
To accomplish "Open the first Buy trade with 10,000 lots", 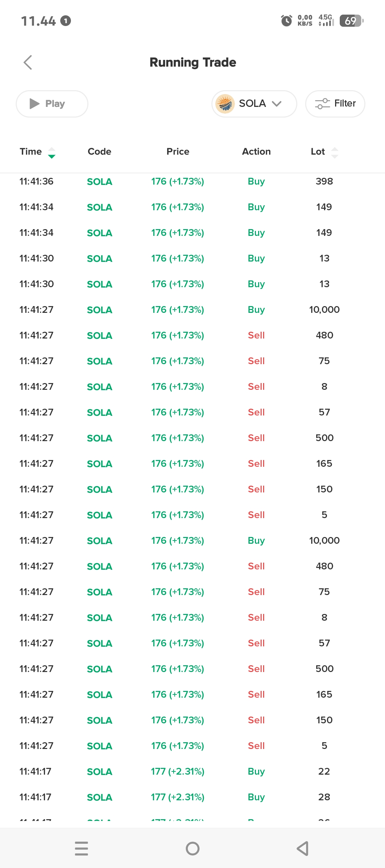I will [x=192, y=310].
